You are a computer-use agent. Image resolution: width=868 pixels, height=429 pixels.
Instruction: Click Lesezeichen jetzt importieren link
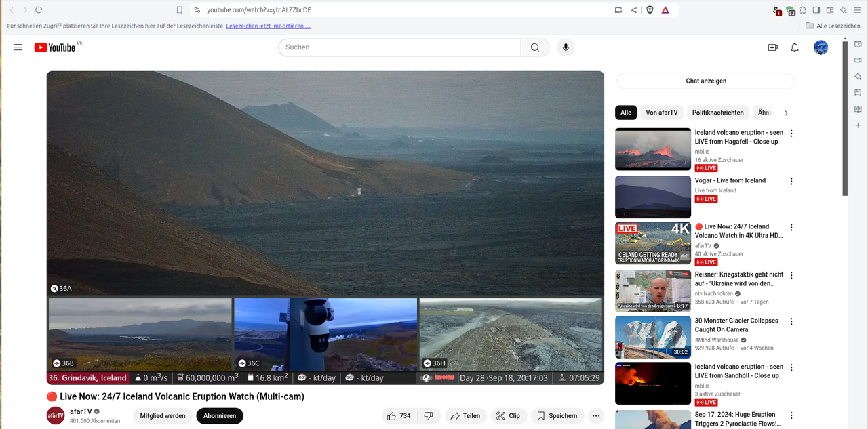(x=269, y=26)
